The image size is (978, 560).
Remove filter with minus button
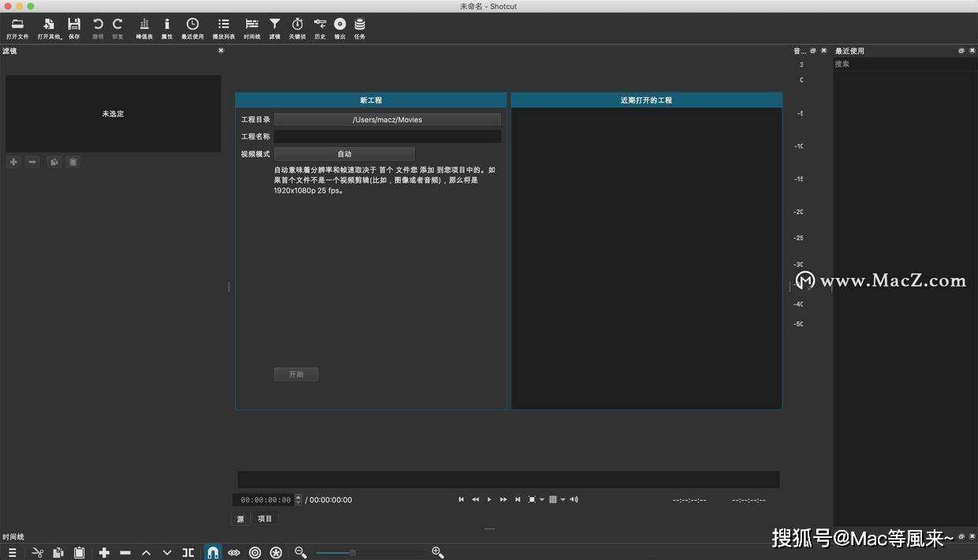coord(32,162)
